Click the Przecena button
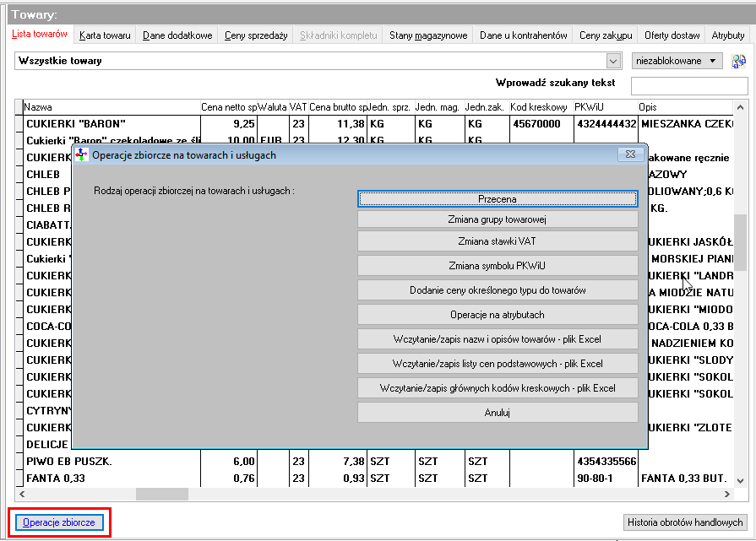Image resolution: width=756 pixels, height=541 pixels. click(x=498, y=199)
